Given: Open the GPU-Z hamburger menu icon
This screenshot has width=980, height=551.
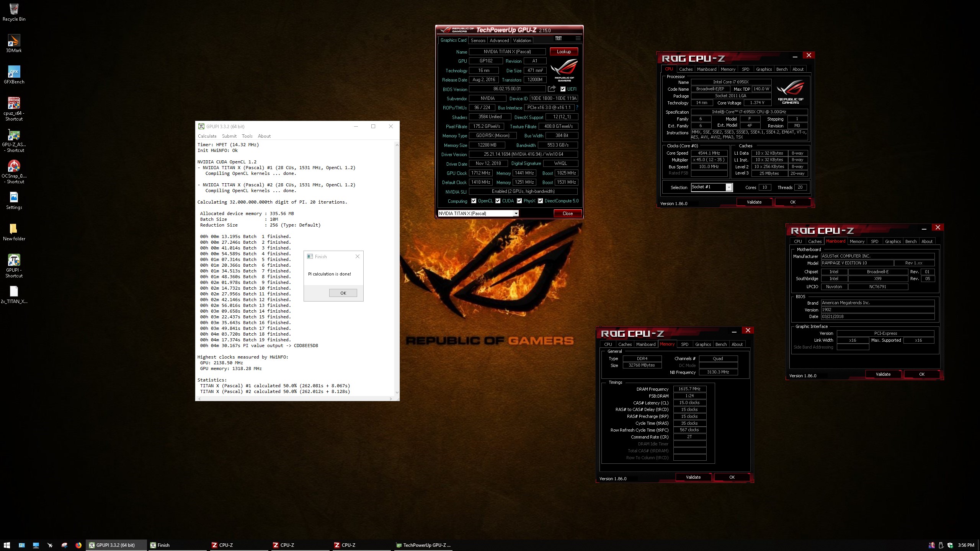Looking at the screenshot, I should click(x=578, y=38).
